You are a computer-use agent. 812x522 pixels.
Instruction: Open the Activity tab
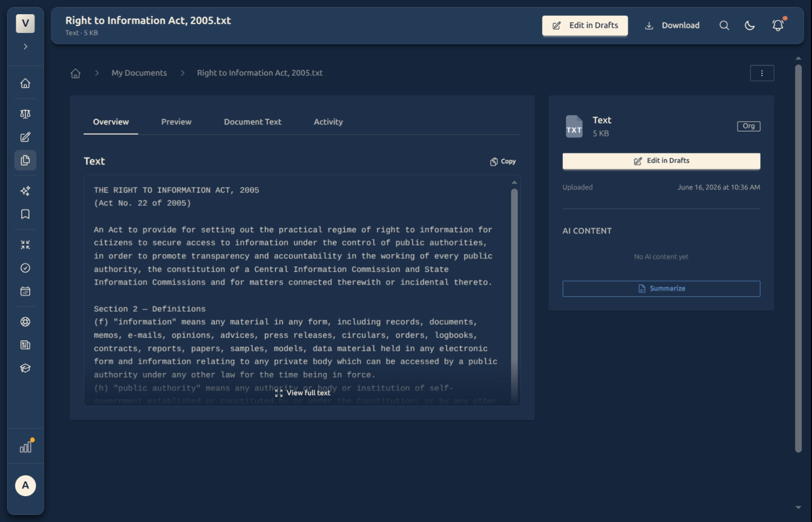(x=328, y=122)
